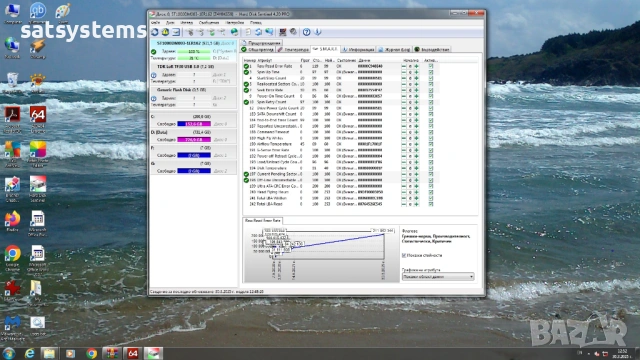Open the graph attribute dropdown below chart options
This screenshot has height=360, width=640.
(438, 277)
